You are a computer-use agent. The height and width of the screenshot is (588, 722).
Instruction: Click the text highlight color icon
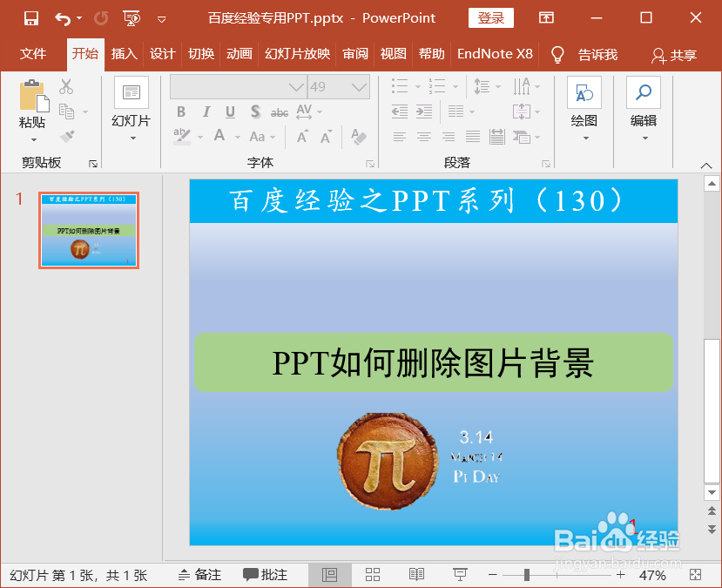[x=182, y=136]
